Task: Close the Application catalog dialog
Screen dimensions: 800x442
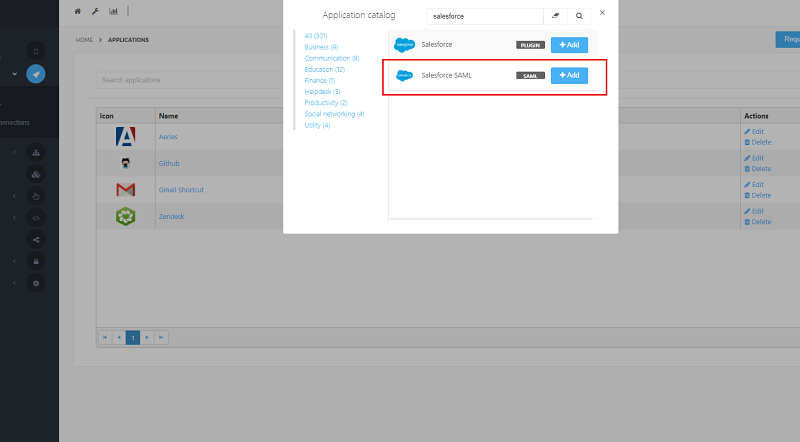Action: coord(602,13)
